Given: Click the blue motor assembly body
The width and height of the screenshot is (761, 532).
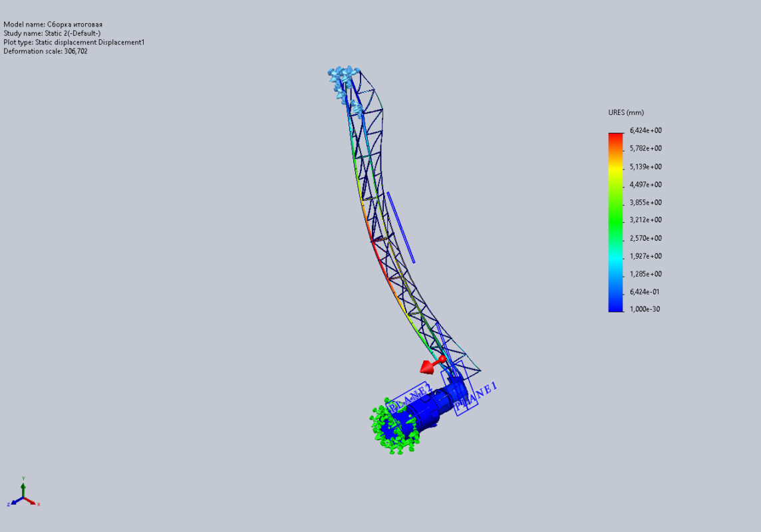Looking at the screenshot, I should point(431,408).
